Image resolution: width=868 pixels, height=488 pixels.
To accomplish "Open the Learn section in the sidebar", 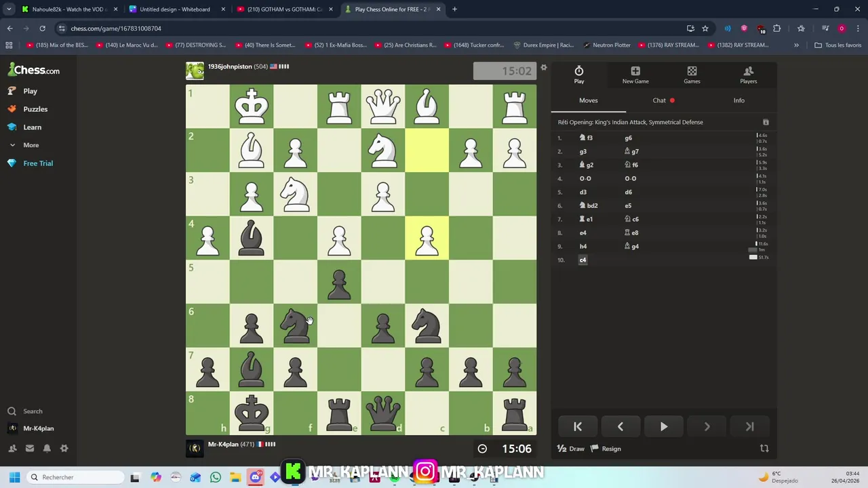I will pos(24,127).
